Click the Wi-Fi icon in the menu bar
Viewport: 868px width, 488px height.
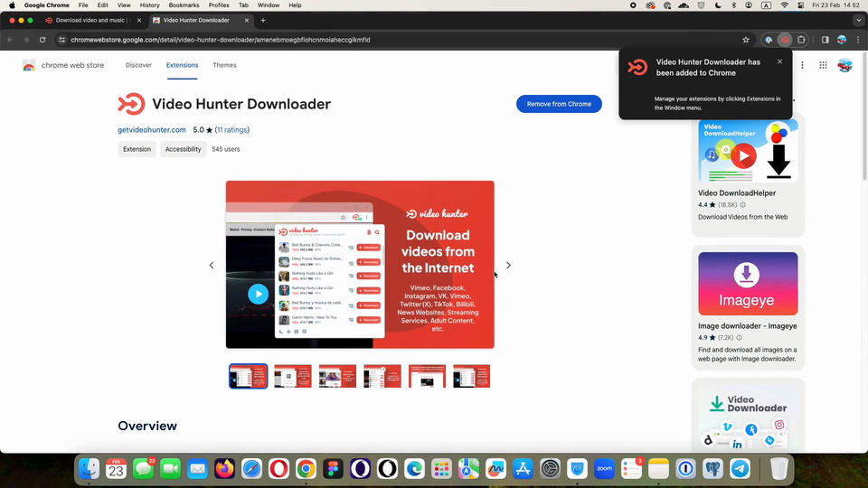[x=785, y=5]
